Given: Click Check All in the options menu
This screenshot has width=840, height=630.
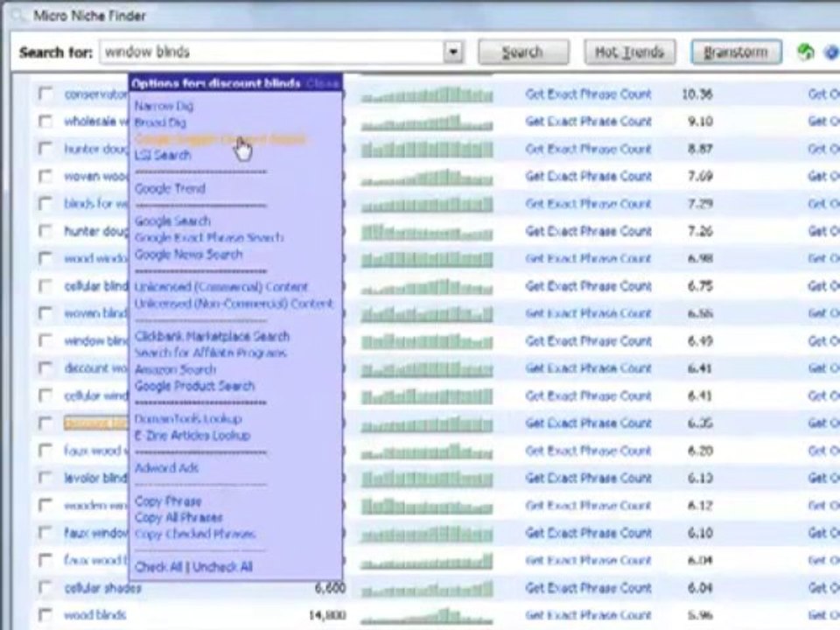Looking at the screenshot, I should coord(158,567).
